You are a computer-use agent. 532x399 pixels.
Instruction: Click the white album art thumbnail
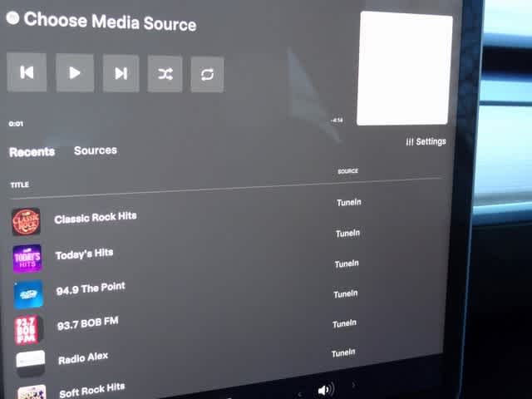(x=405, y=69)
